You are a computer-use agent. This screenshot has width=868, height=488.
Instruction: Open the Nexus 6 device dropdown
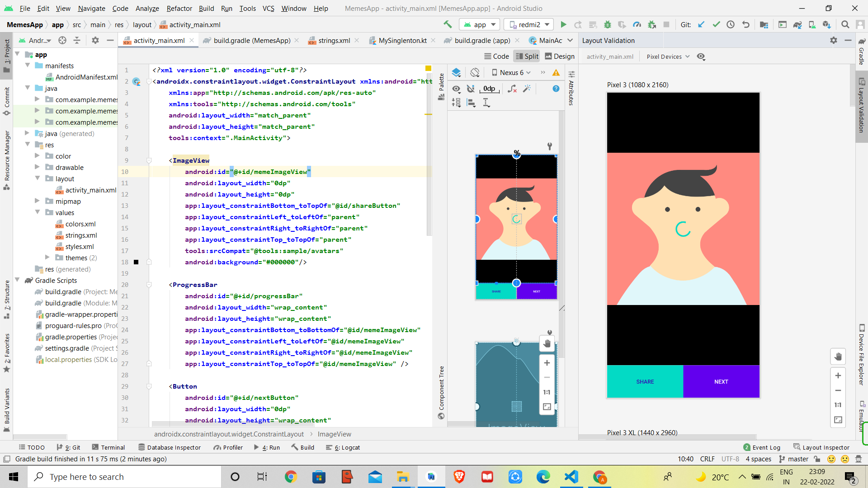click(511, 72)
